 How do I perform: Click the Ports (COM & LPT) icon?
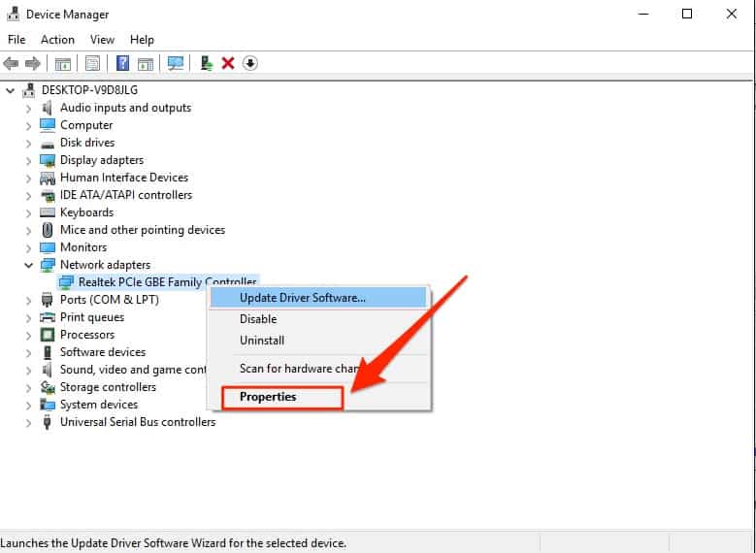tap(47, 300)
